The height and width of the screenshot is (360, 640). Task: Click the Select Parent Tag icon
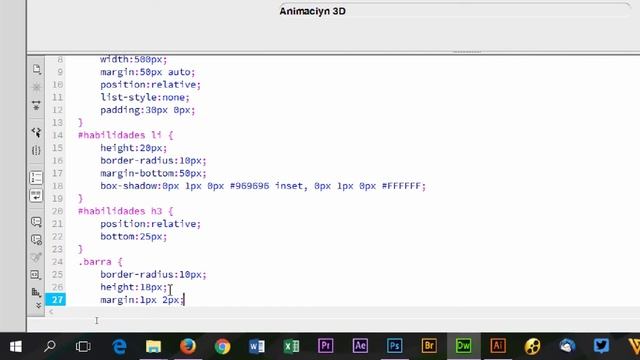point(36,132)
